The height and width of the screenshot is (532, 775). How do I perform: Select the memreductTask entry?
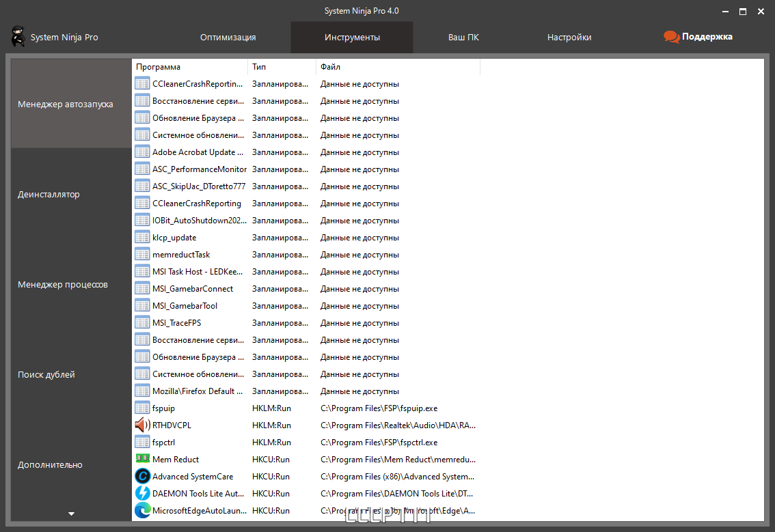181,255
